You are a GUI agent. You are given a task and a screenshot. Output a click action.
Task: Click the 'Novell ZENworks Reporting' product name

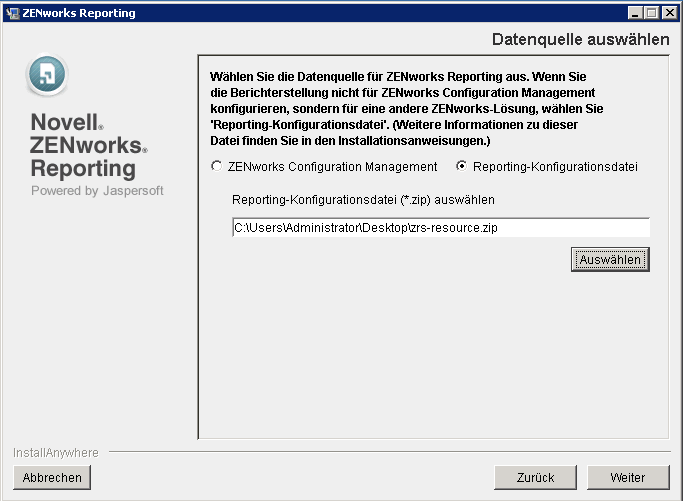[89, 146]
